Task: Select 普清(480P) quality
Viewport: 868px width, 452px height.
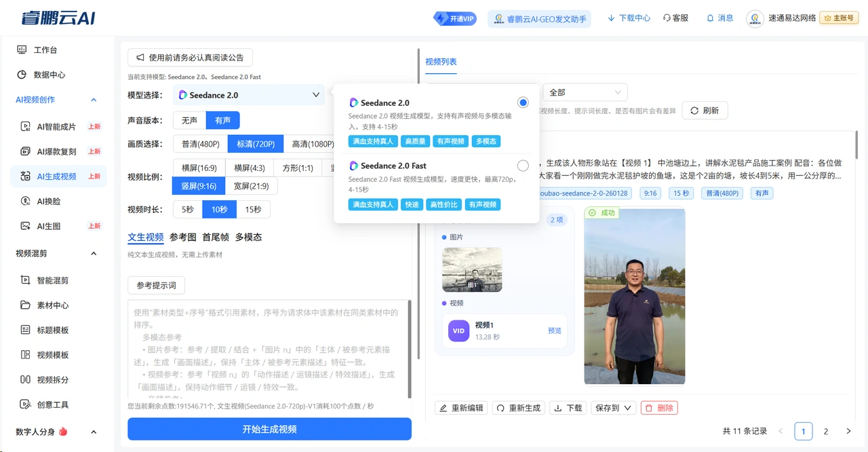Action: coord(201,144)
